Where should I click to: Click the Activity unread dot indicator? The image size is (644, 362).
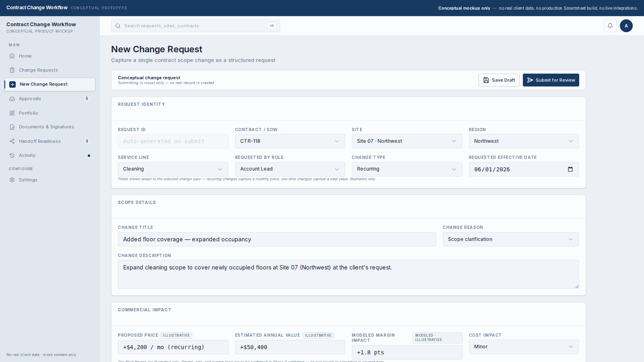pyautogui.click(x=89, y=156)
